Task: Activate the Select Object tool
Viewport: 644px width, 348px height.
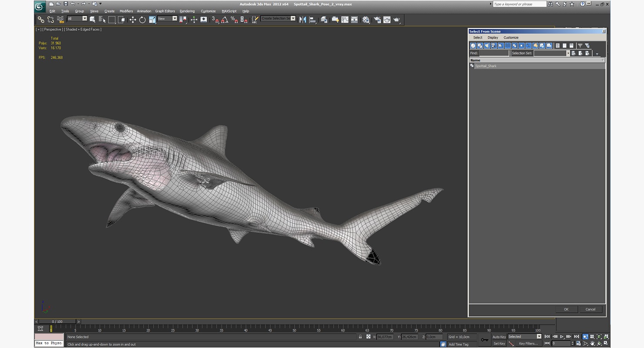Action: click(x=93, y=20)
